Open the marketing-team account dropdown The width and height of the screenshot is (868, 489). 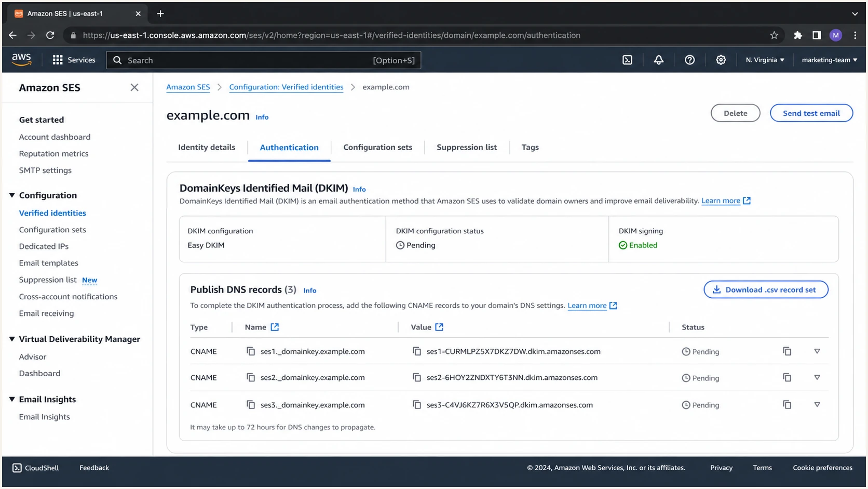830,60
